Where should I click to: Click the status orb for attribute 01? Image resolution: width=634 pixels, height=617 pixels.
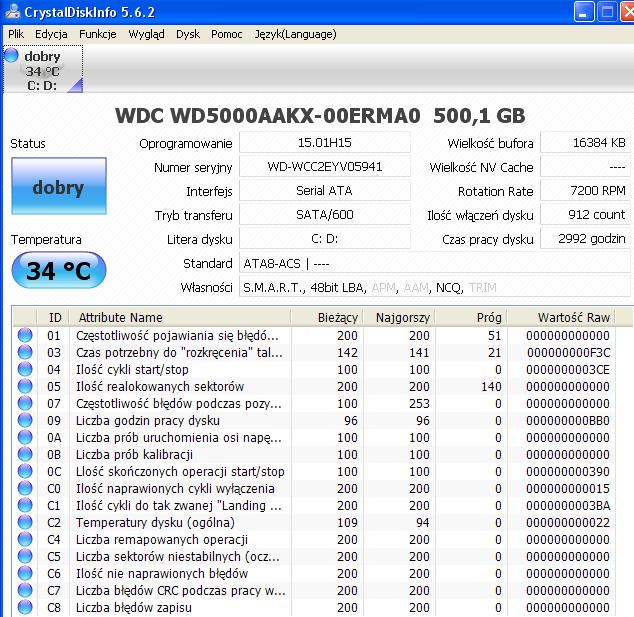point(25,335)
